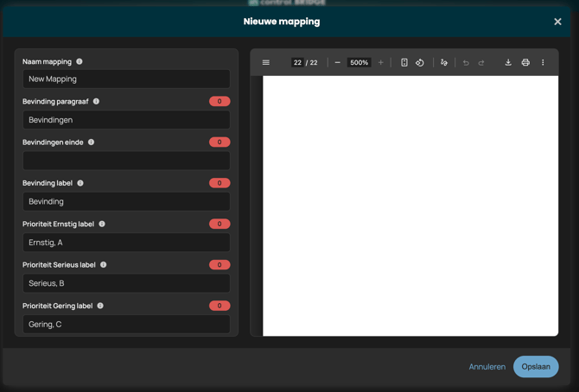Click the PDF zoom out minus button
Screen dimensions: 579x392
pyautogui.click(x=337, y=63)
